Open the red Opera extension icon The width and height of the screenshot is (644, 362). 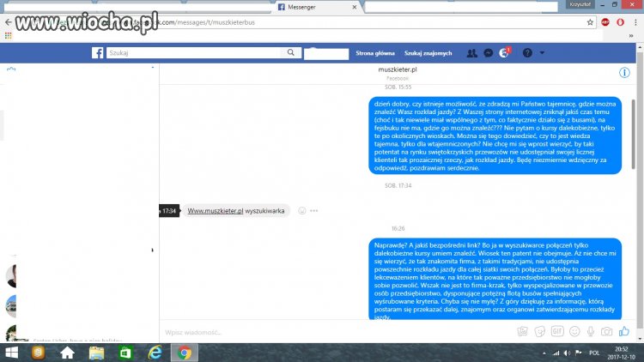pos(621,22)
